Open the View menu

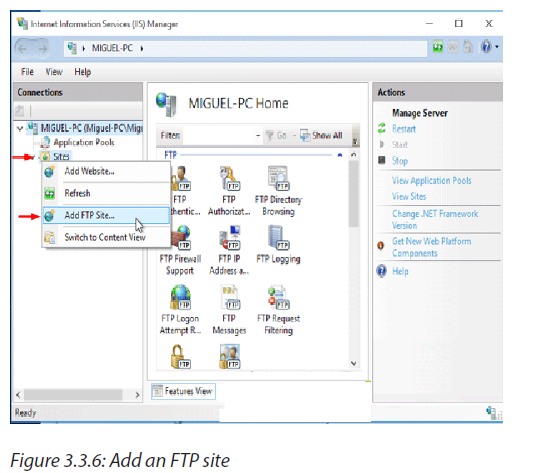pyautogui.click(x=54, y=72)
